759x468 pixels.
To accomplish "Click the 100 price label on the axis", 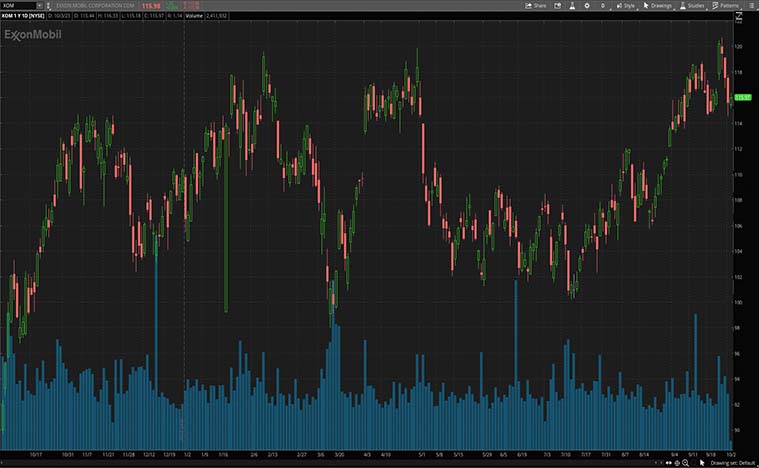I will pyautogui.click(x=739, y=302).
